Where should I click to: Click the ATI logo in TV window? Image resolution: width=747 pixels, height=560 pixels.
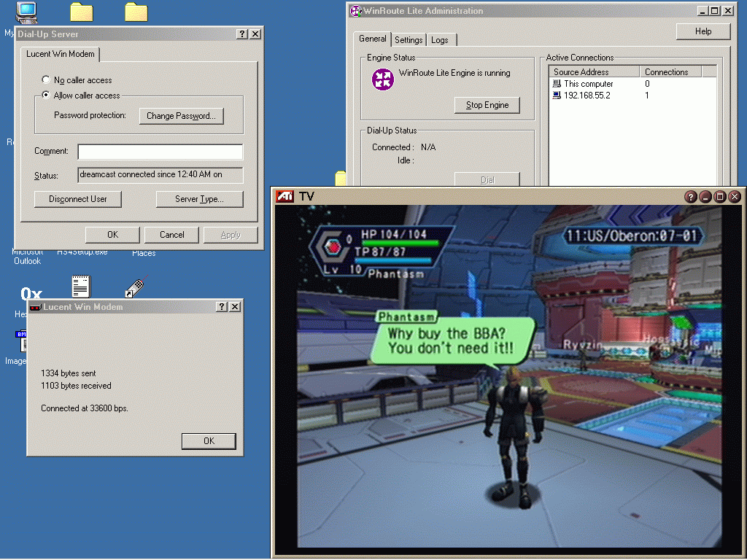click(285, 196)
